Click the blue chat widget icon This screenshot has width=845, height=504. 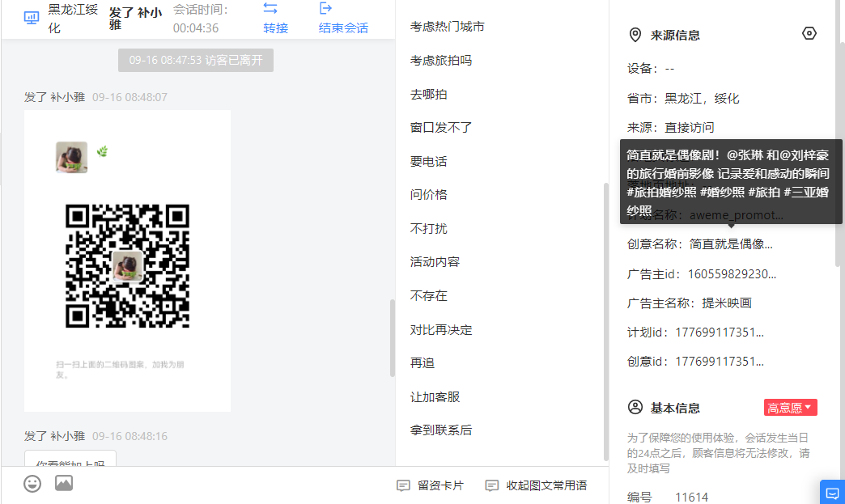click(832, 492)
